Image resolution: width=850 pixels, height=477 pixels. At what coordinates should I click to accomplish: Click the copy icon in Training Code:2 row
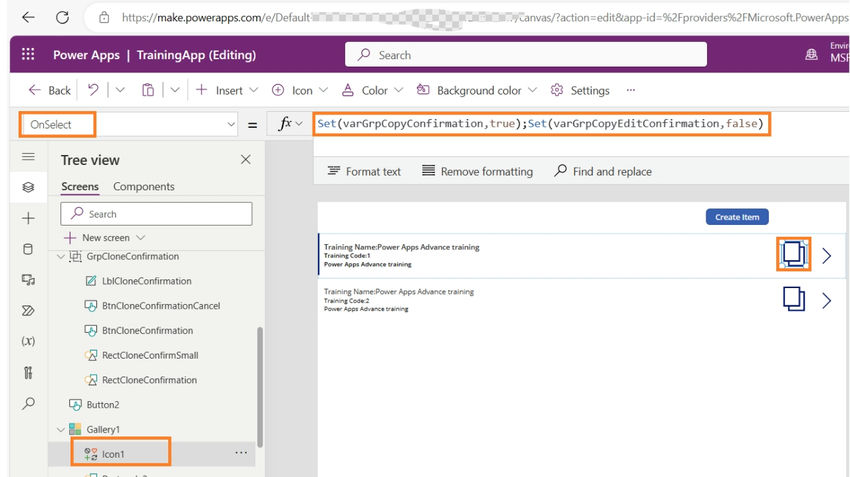tap(794, 299)
